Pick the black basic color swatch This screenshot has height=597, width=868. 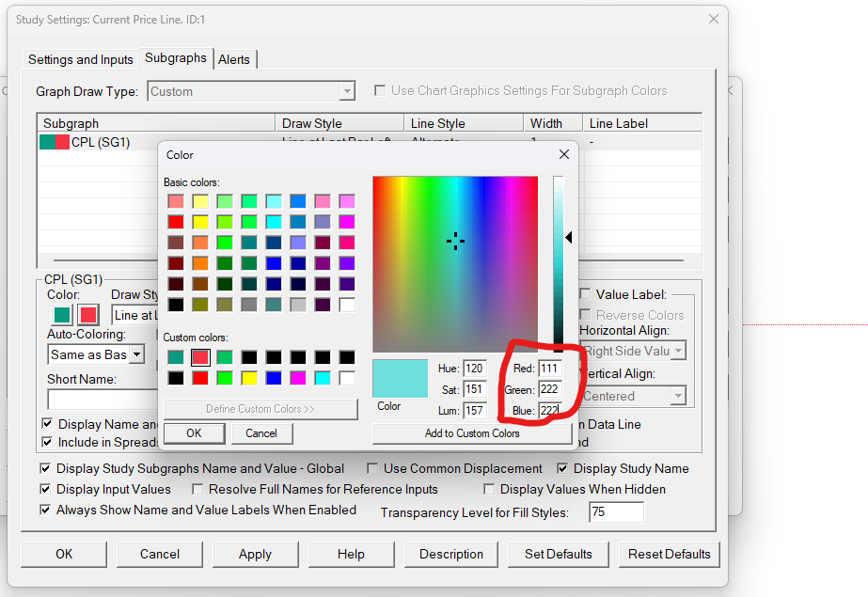click(x=176, y=305)
